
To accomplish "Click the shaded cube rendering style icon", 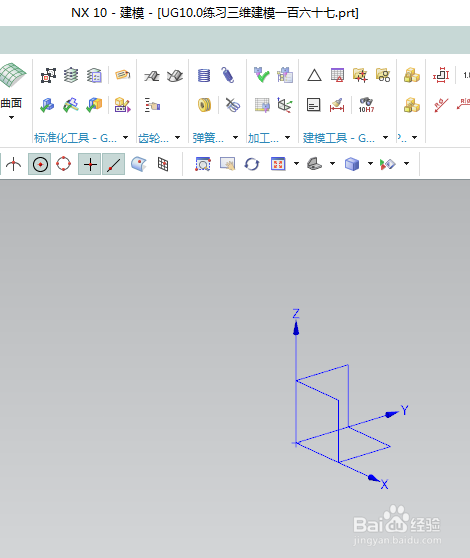I will click(x=352, y=164).
